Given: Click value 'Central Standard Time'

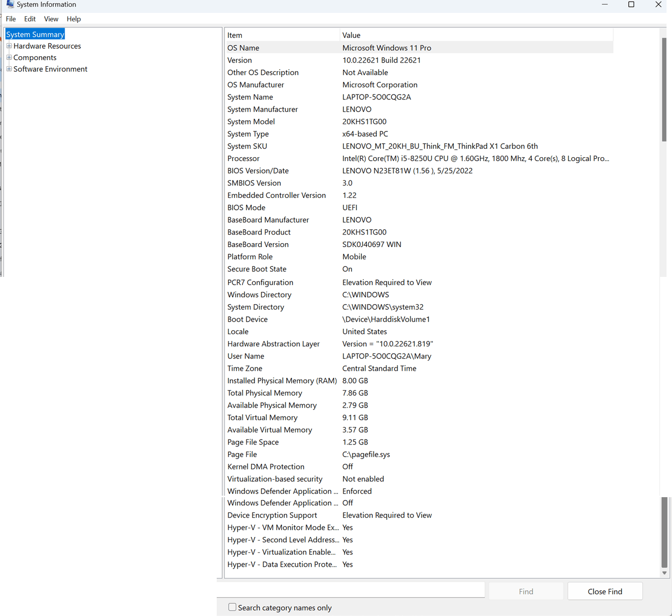Looking at the screenshot, I should click(x=379, y=368).
